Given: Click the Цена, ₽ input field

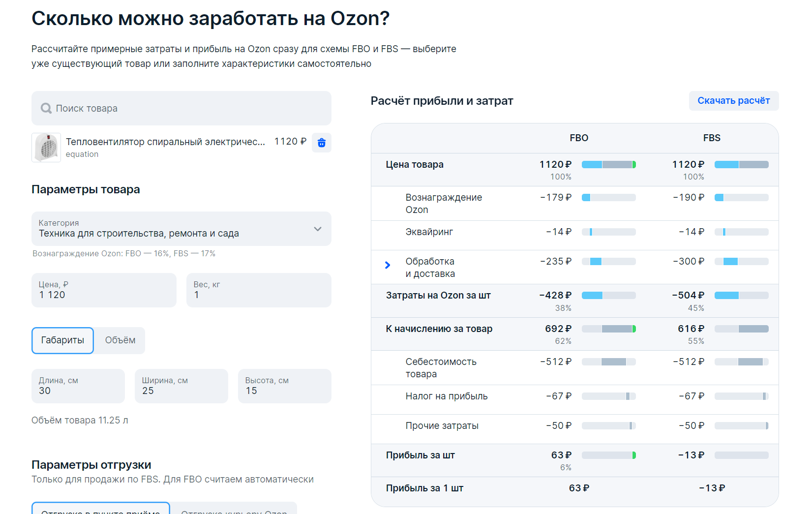Looking at the screenshot, I should pyautogui.click(x=104, y=290).
